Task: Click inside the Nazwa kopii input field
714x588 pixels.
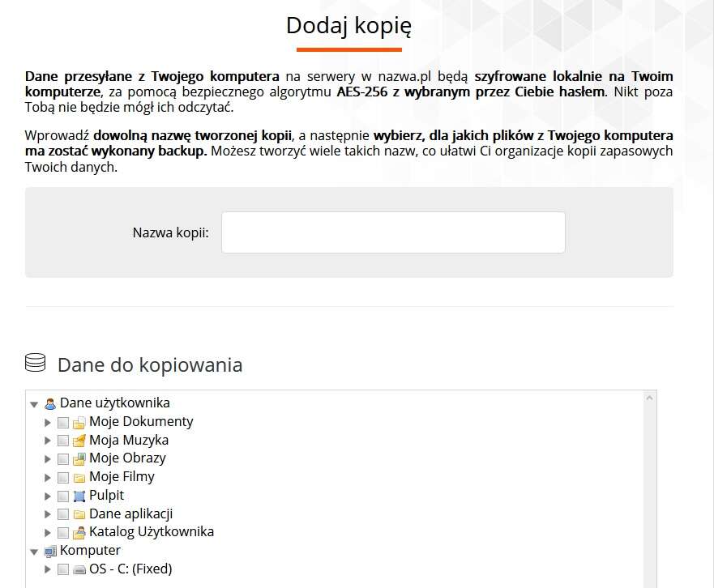Action: [x=392, y=232]
